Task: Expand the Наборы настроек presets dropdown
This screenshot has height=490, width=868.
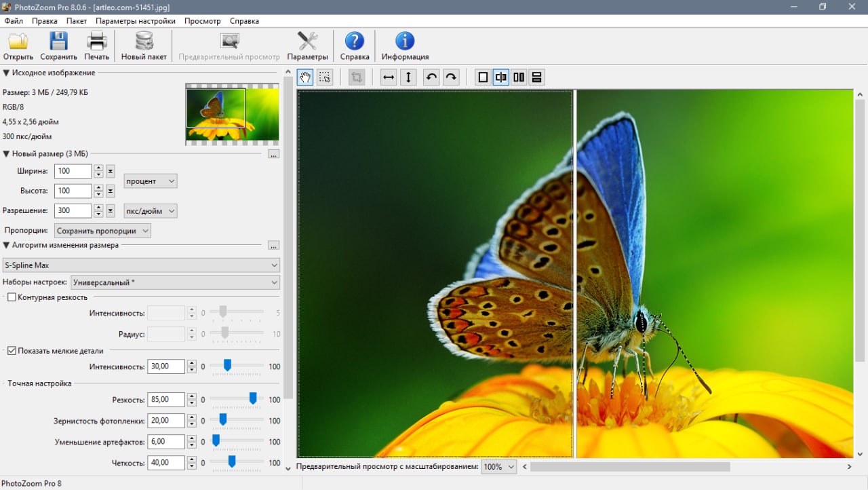Action: pyautogui.click(x=175, y=282)
